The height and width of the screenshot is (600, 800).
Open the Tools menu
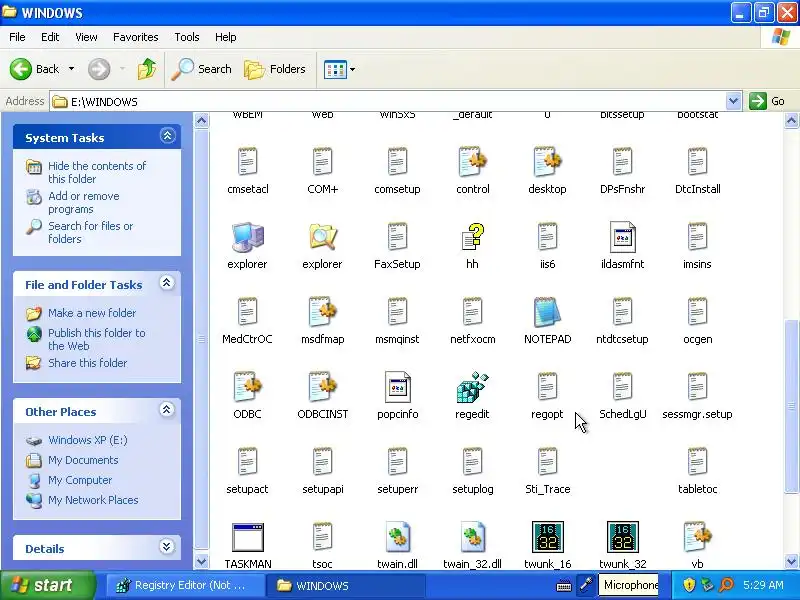tap(187, 37)
